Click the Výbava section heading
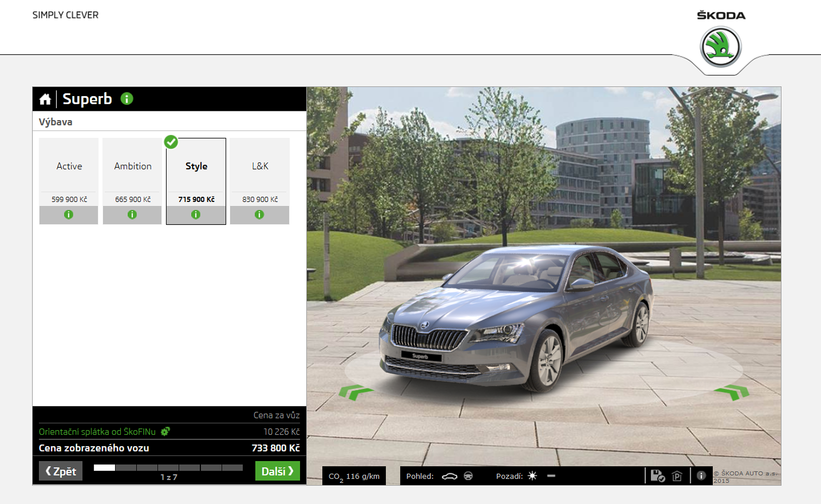 click(56, 122)
